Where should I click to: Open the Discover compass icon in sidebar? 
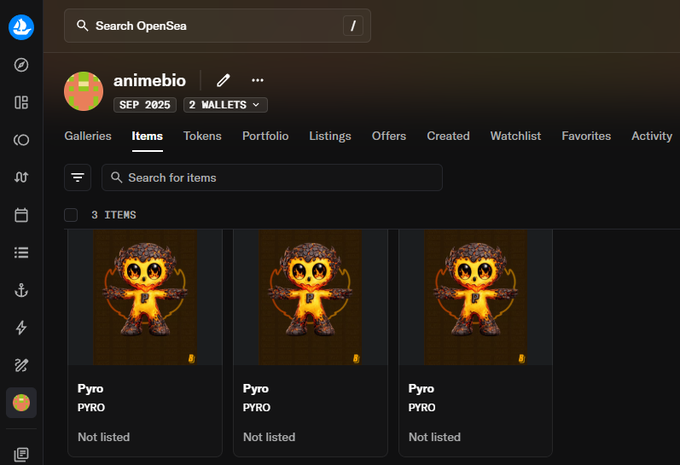pos(21,65)
